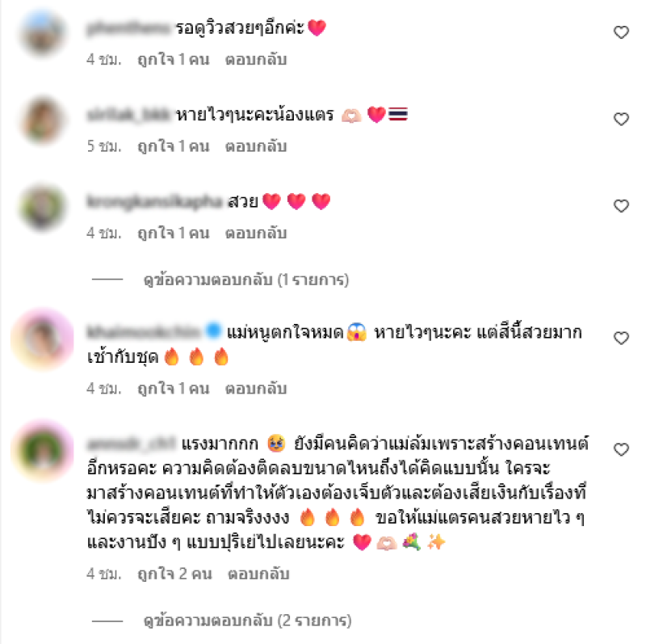Image resolution: width=646 pixels, height=644 pixels.
Task: Open avatar of the 'หายไวๆนะคะน้องแตร' commenter
Action: coord(43,120)
